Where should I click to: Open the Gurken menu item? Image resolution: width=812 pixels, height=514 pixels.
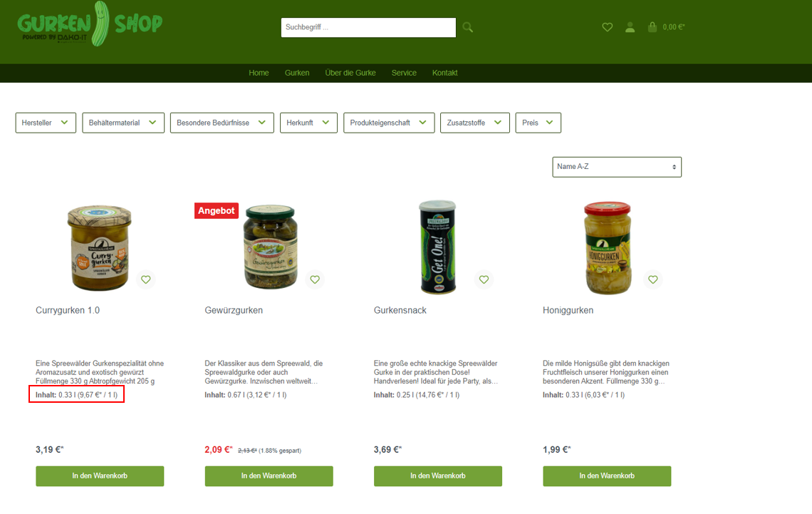pos(297,73)
